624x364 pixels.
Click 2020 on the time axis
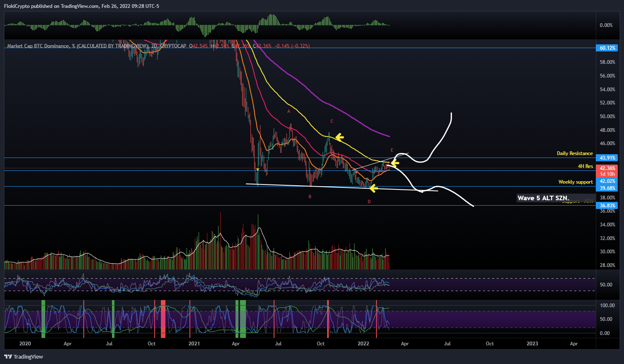[x=25, y=344]
